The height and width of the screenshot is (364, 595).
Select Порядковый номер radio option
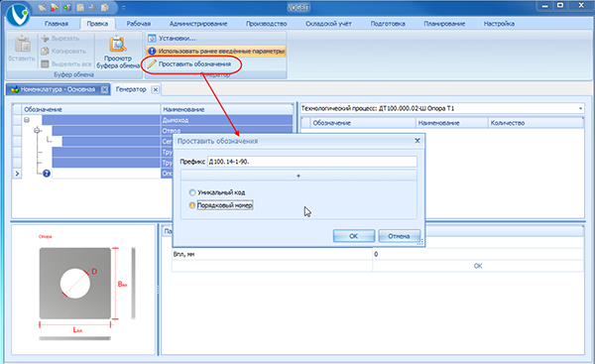click(x=192, y=205)
